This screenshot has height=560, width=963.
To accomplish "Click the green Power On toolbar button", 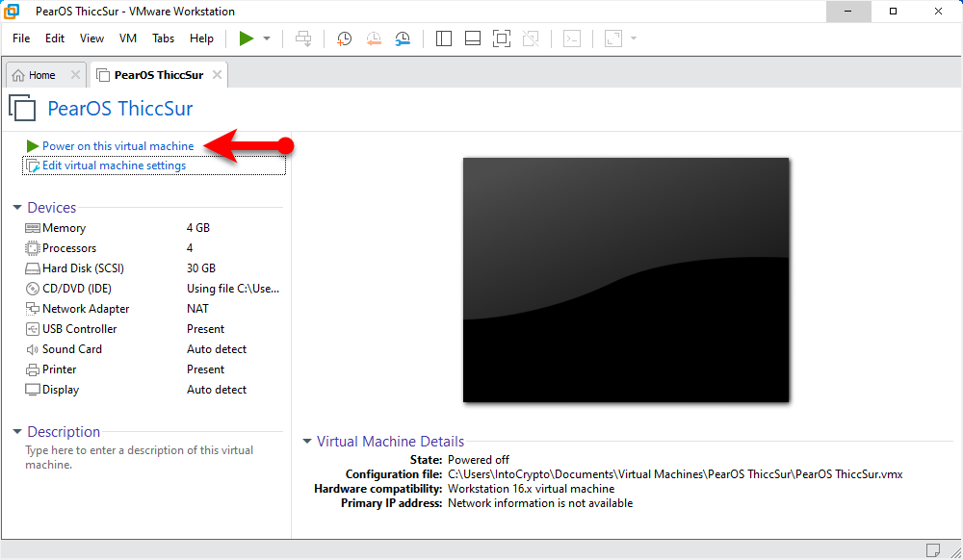I will (x=247, y=38).
